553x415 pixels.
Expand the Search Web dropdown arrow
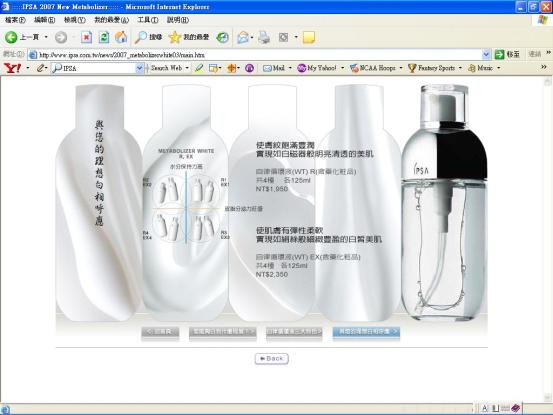(187, 68)
